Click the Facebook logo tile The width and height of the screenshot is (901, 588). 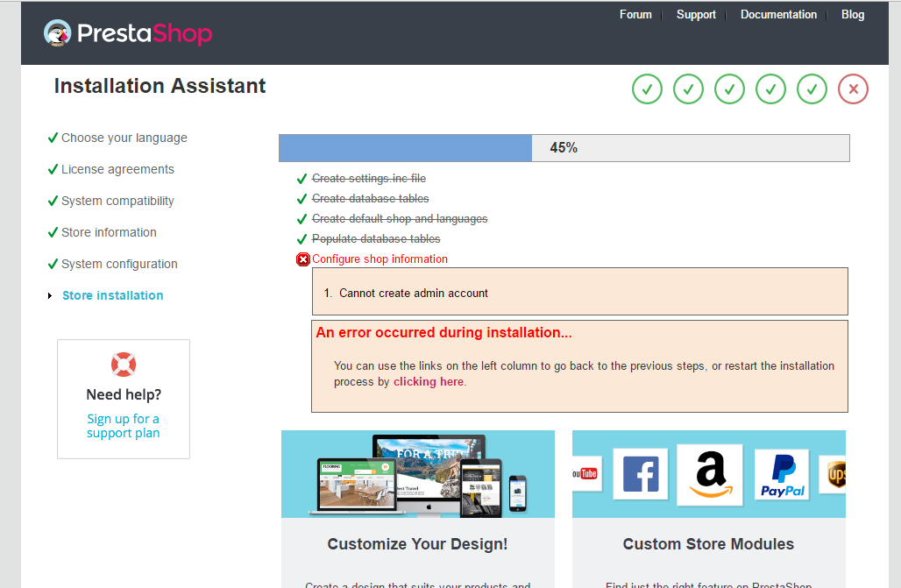click(641, 474)
